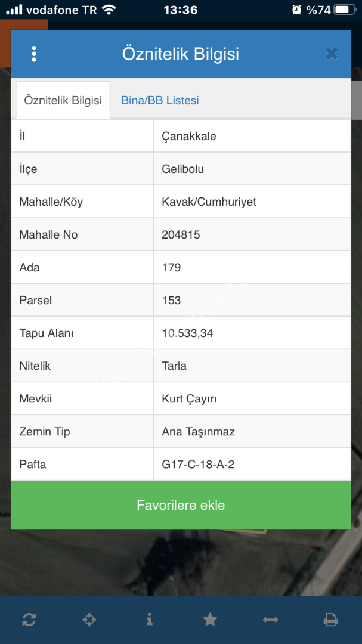Tap the Gelibolu district value

pos(183,169)
